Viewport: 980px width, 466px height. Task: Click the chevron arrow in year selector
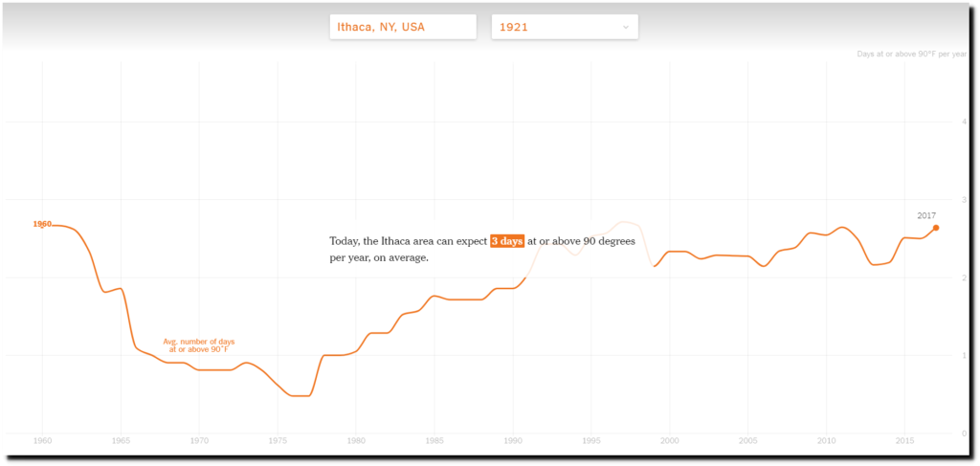pyautogui.click(x=626, y=28)
